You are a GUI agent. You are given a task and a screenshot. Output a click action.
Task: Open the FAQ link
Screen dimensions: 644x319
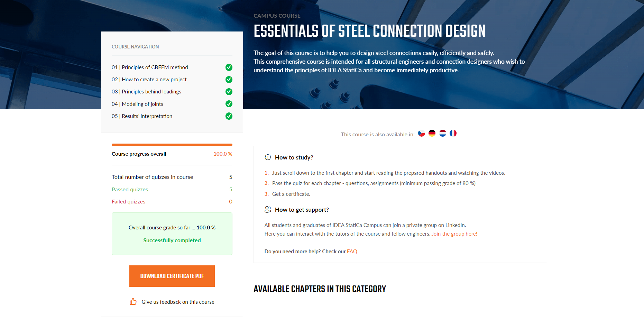coord(352,252)
